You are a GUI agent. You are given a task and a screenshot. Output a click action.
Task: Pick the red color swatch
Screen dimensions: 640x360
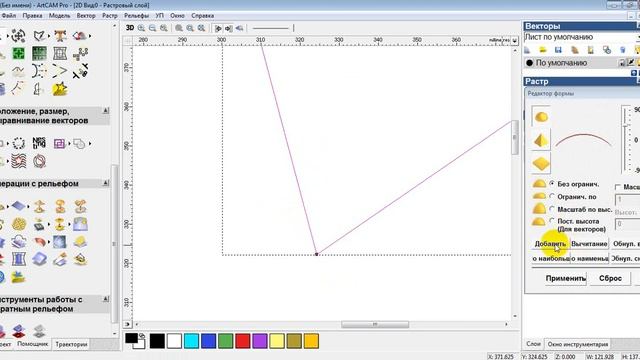[242, 341]
